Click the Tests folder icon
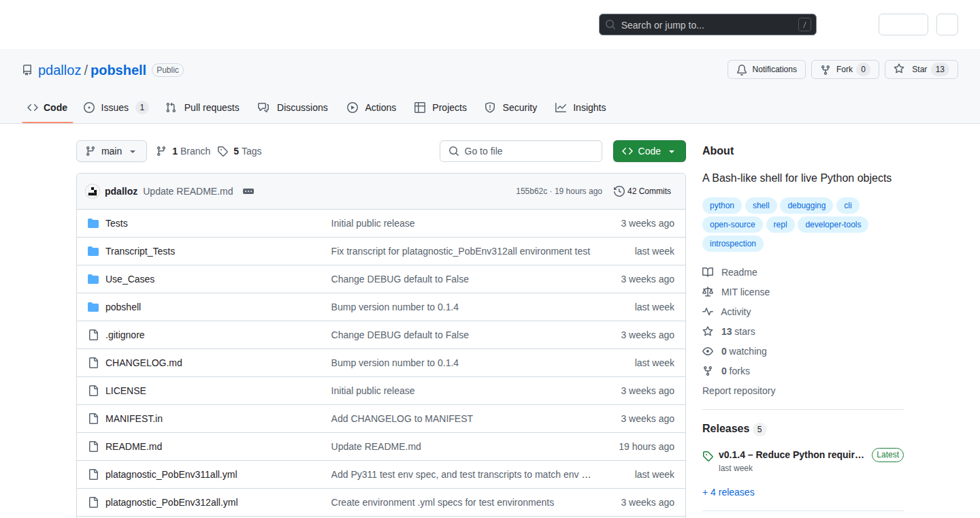The height and width of the screenshot is (518, 980). 93,223
